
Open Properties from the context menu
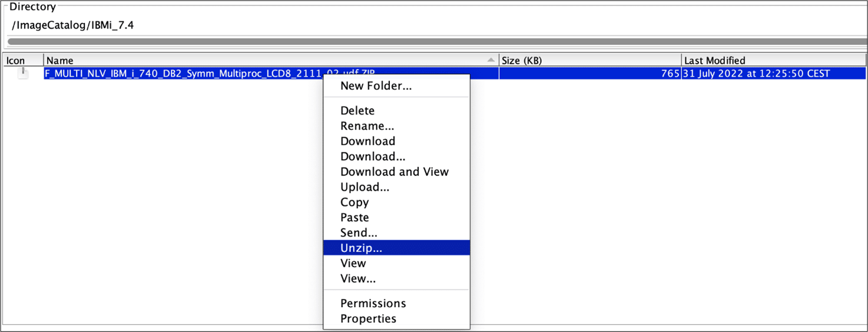coord(368,319)
